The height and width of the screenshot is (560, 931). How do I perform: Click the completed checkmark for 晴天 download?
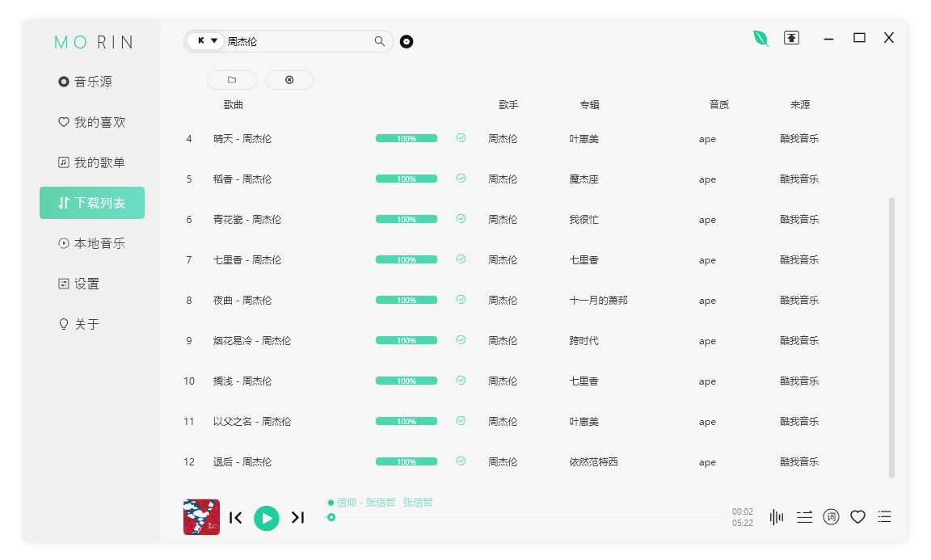coord(461,138)
